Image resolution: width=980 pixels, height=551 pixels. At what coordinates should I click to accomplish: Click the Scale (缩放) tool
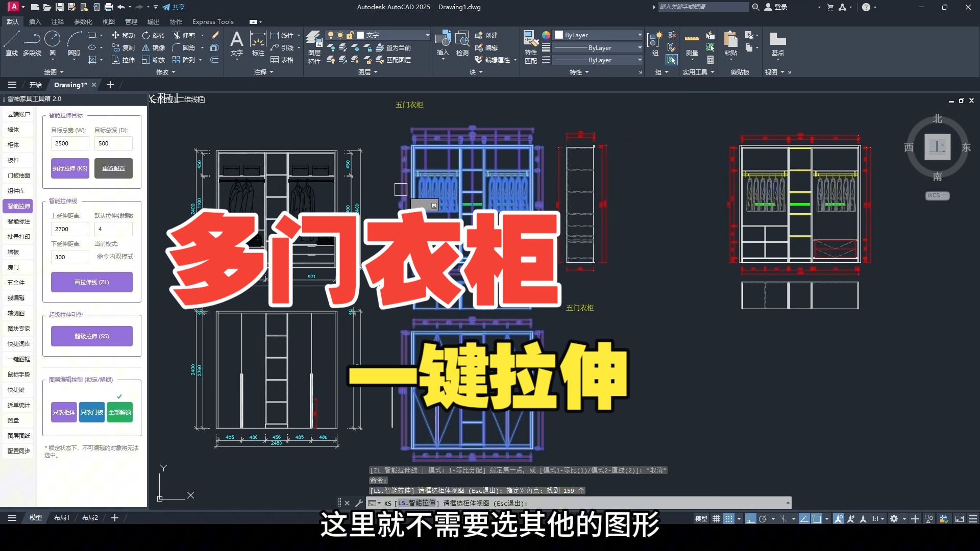point(153,60)
